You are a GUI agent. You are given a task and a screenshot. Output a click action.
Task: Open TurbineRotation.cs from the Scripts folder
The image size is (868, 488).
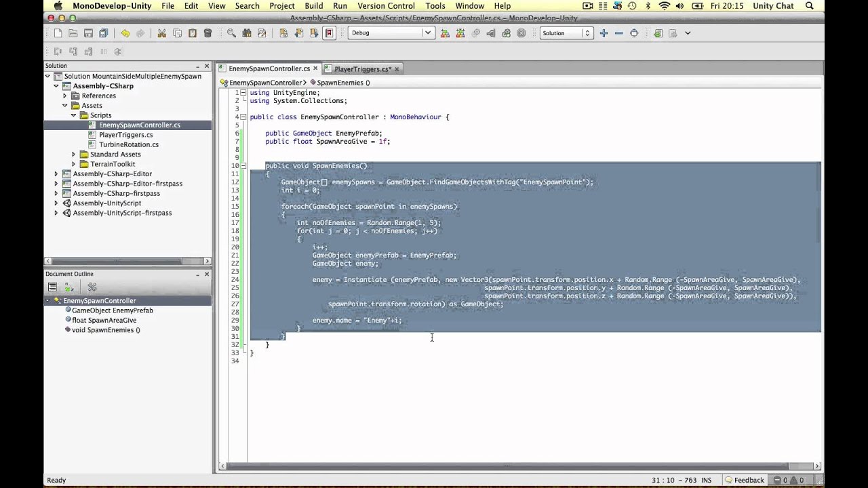pyautogui.click(x=129, y=144)
